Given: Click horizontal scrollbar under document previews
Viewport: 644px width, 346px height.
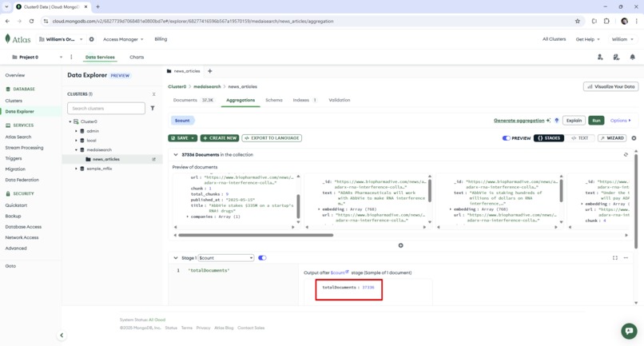Looking at the screenshot, I should click(x=256, y=235).
